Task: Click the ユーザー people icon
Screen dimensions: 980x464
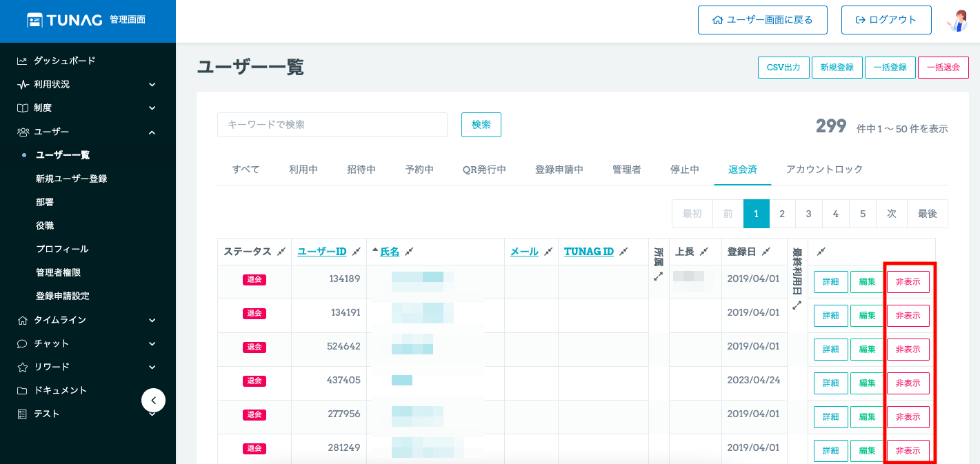Action: [23, 132]
